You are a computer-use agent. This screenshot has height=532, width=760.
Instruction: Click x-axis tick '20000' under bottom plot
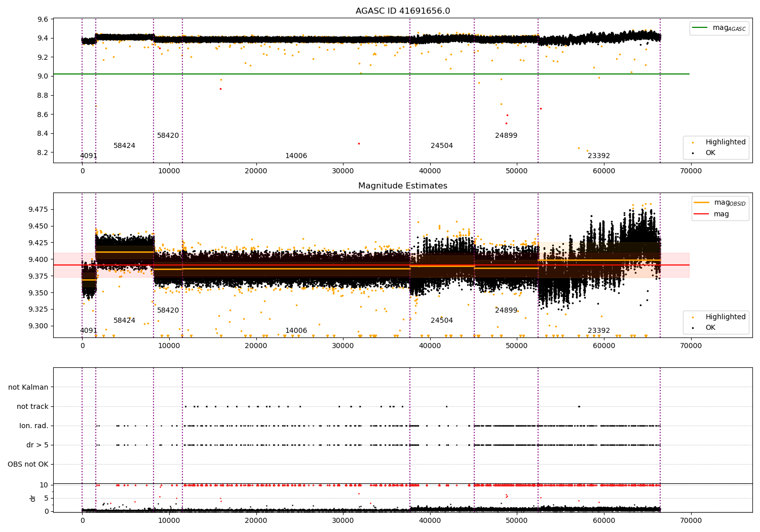click(256, 521)
